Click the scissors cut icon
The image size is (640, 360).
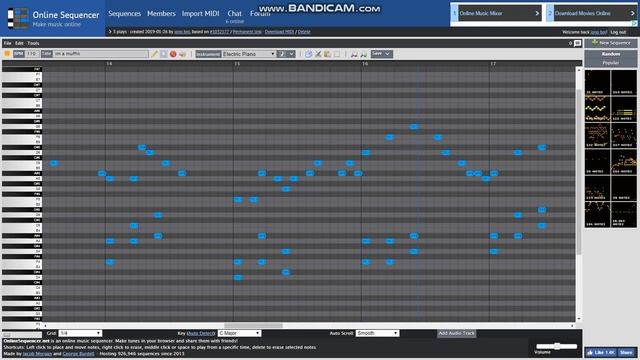318,54
